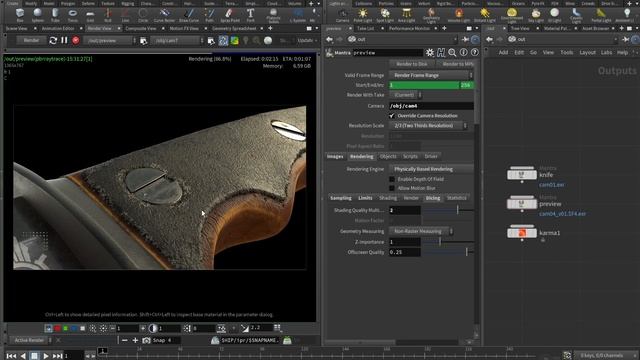Click the snapshot camera icon
The image size is (640, 360).
[146, 340]
